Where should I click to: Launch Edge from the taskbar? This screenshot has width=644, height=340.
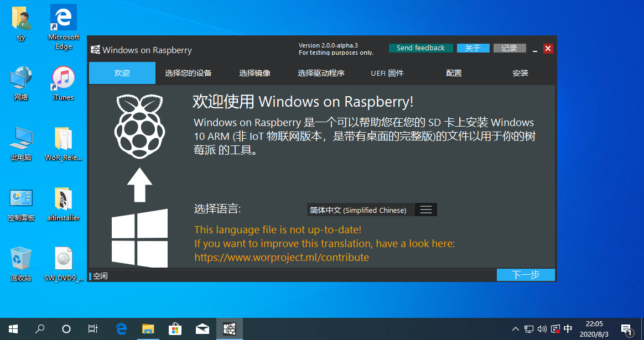[121, 329]
